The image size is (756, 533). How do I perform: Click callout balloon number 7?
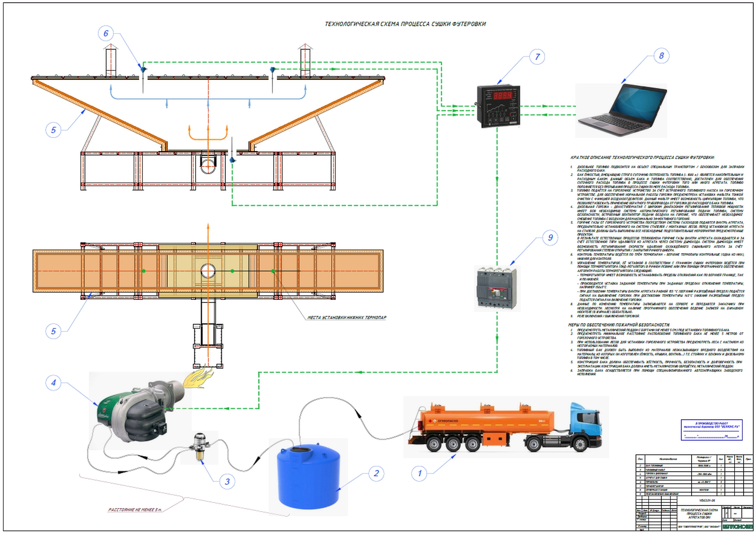(x=537, y=57)
